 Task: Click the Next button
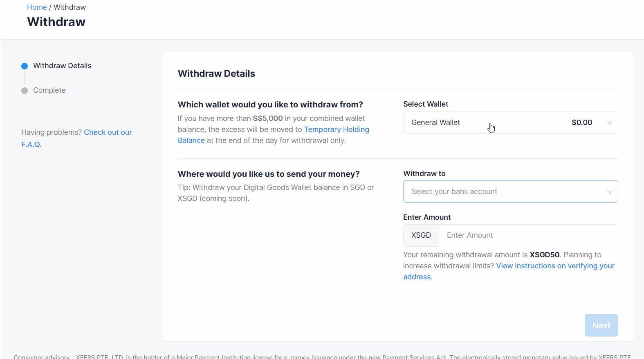(x=601, y=326)
